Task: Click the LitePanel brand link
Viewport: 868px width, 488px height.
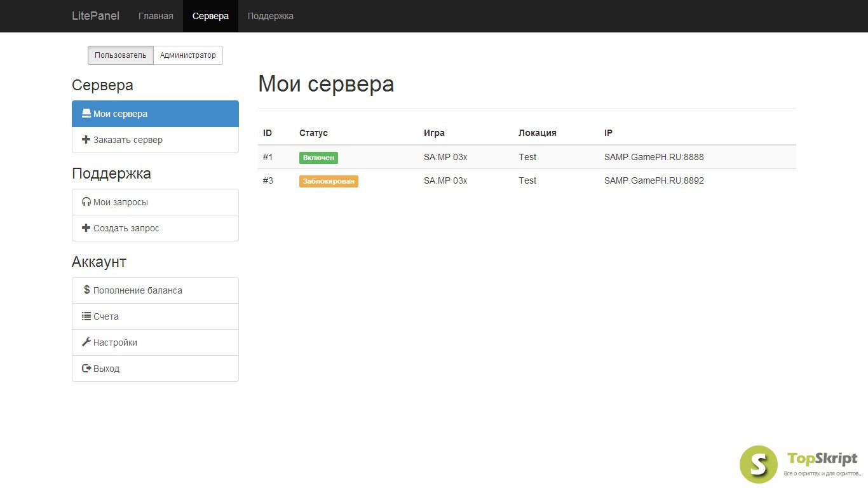Action: tap(95, 16)
